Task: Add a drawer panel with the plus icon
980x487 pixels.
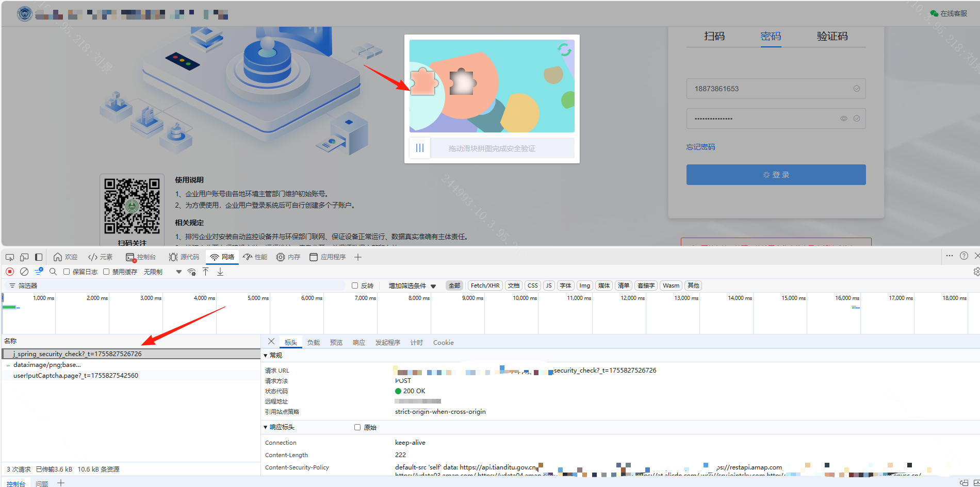Action: [61, 483]
